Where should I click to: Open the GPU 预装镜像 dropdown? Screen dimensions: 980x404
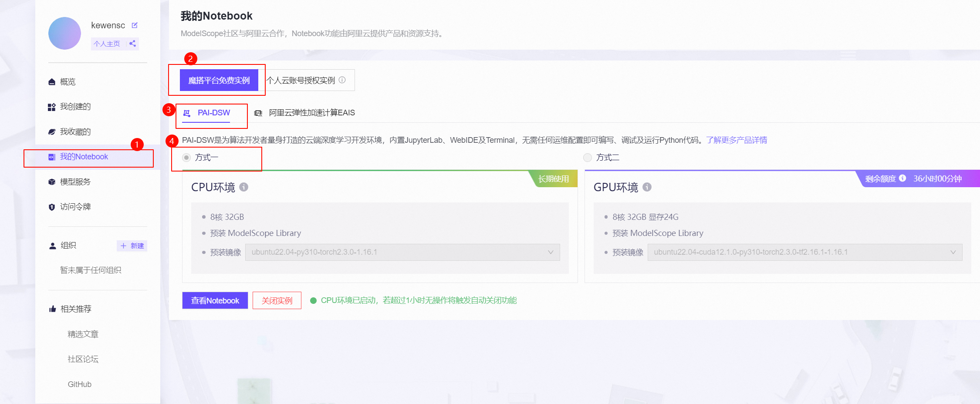tap(805, 252)
